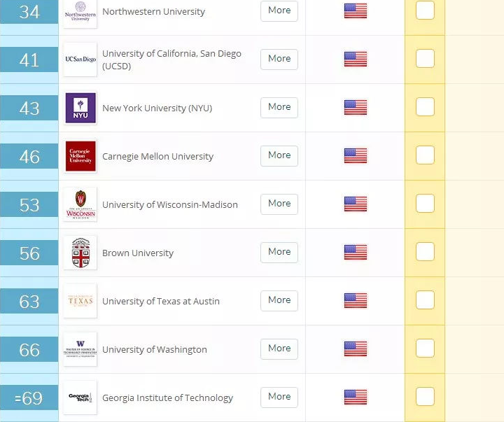Click the US flag for Wisconsin-Madison
Screen dimensions: 504x422
[356, 204]
